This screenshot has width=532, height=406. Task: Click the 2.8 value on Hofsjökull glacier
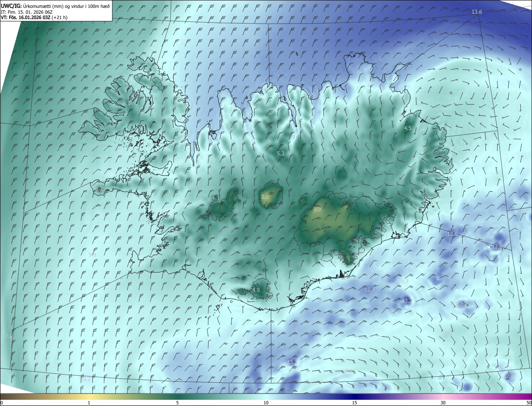265,196
